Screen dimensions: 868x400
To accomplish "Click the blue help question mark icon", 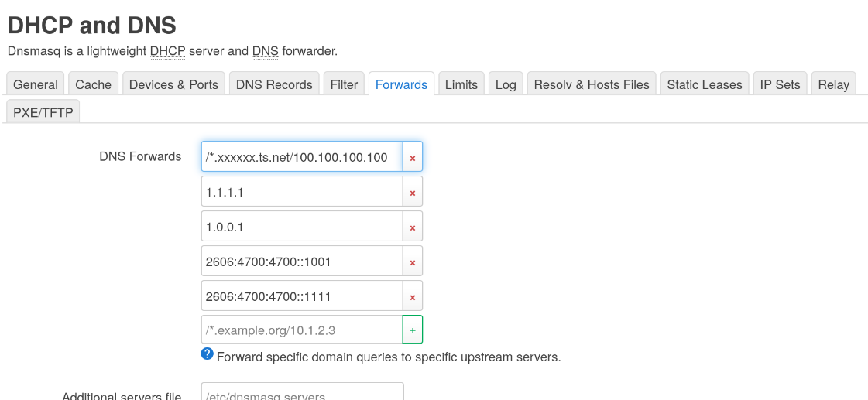I will (x=207, y=354).
